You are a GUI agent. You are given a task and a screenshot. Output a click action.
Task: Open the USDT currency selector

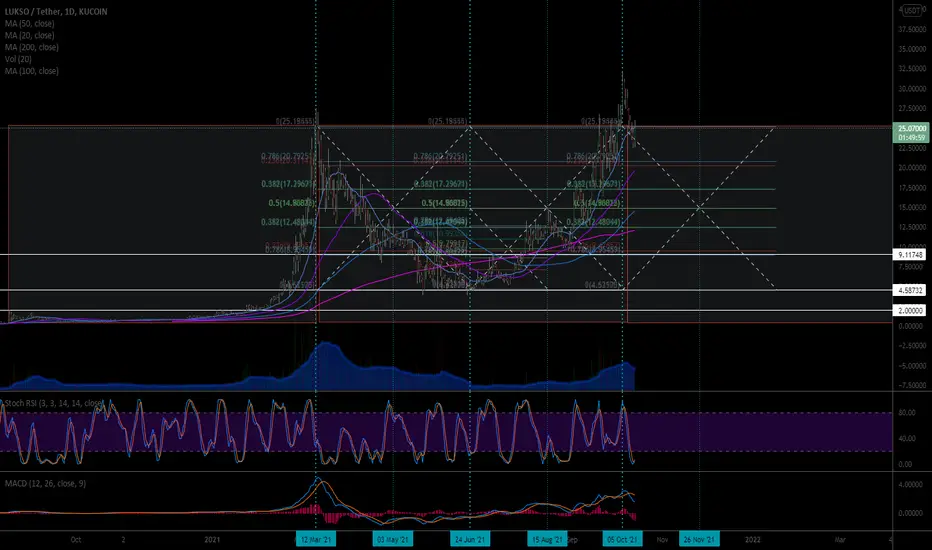912,11
